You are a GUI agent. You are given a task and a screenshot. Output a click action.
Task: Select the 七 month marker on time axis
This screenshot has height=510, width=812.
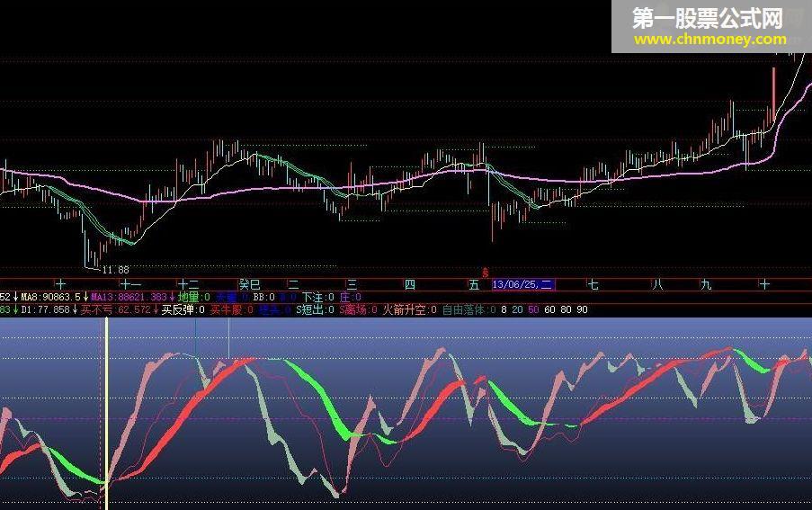pyautogui.click(x=593, y=284)
